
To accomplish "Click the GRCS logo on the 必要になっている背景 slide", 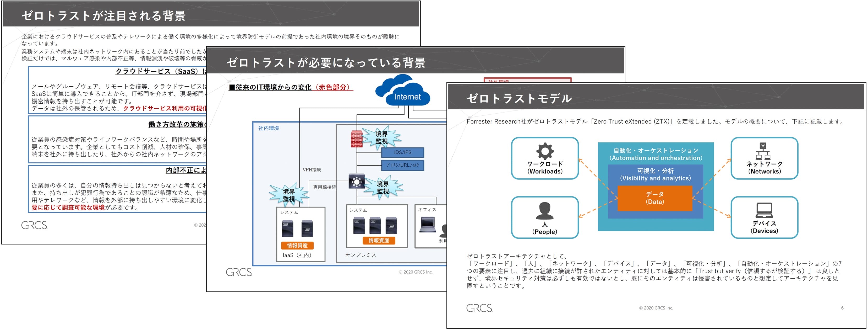I will click(x=239, y=272).
